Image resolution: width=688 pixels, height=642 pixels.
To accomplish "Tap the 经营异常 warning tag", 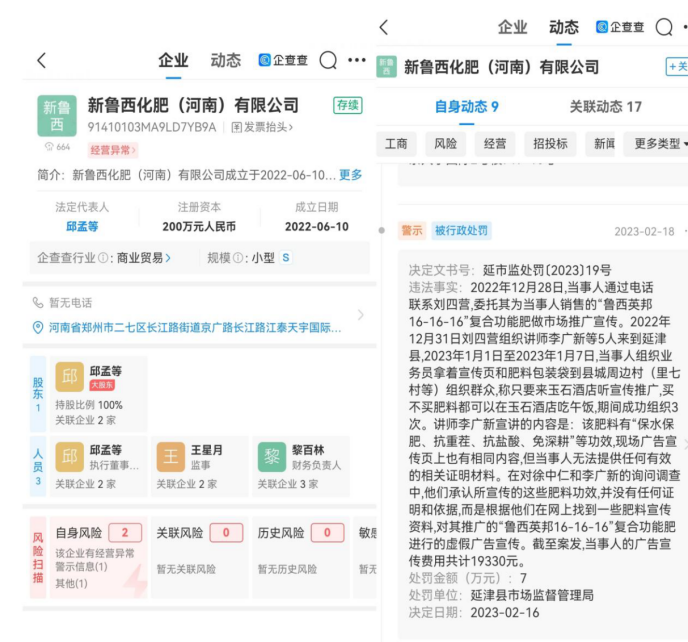I will tap(113, 150).
